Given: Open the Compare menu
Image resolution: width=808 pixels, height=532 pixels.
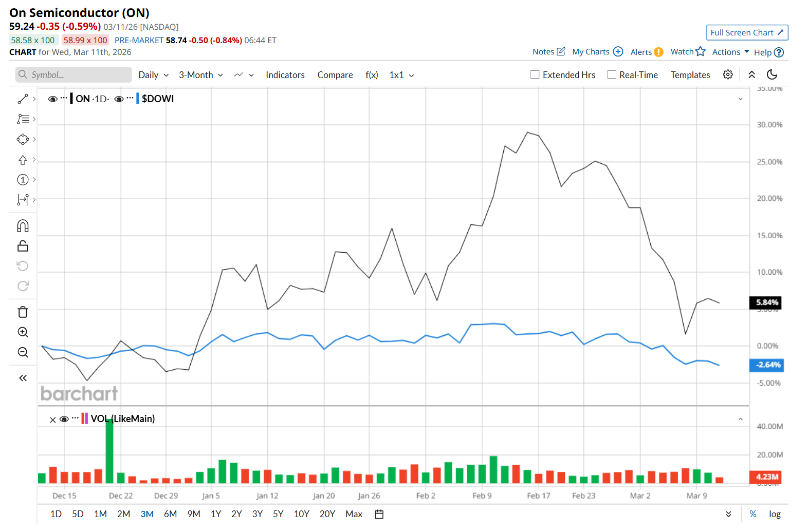Looking at the screenshot, I should (335, 75).
